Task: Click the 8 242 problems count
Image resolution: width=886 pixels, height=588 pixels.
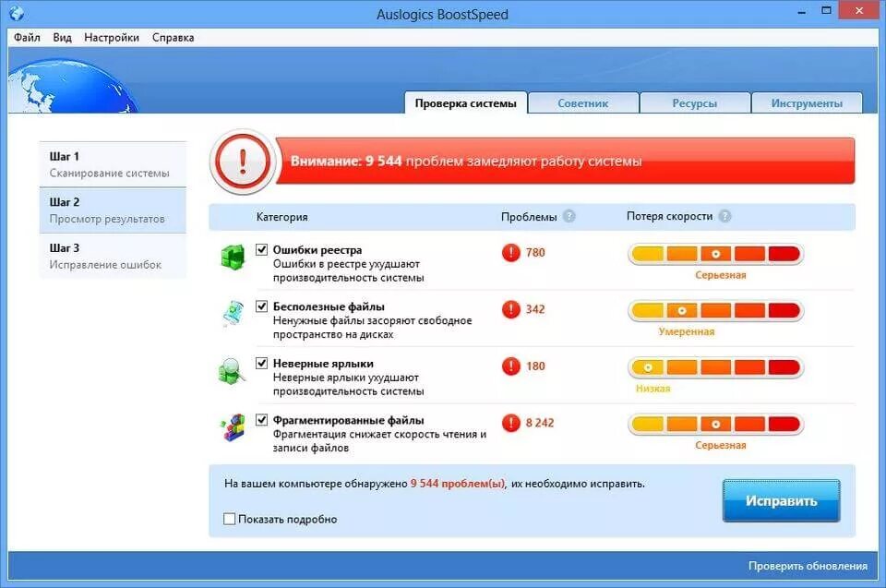Action: [540, 423]
